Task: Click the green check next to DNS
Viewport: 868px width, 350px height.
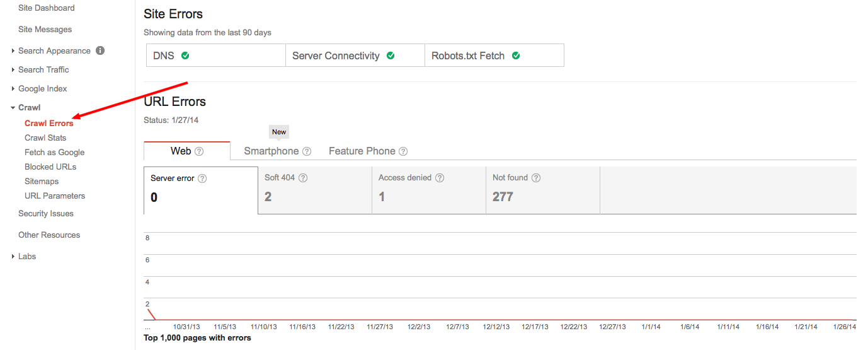Action: 185,55
